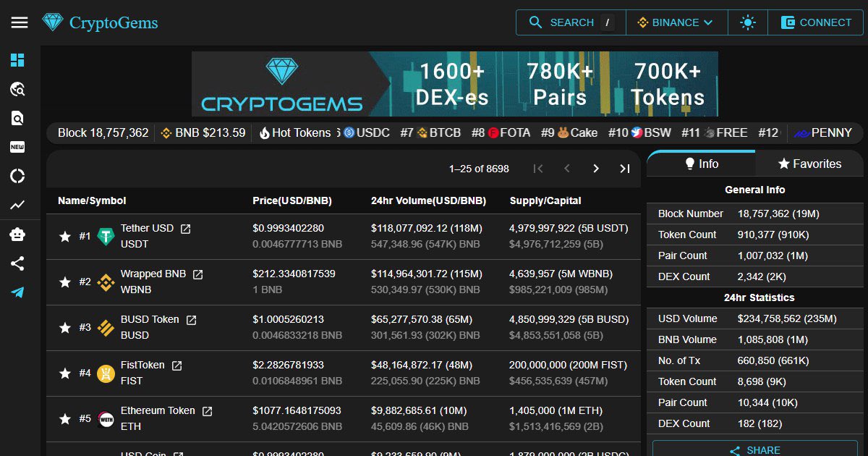Image resolution: width=868 pixels, height=456 pixels.
Task: Favorite Wrapped BNB using its star
Action: point(64,281)
